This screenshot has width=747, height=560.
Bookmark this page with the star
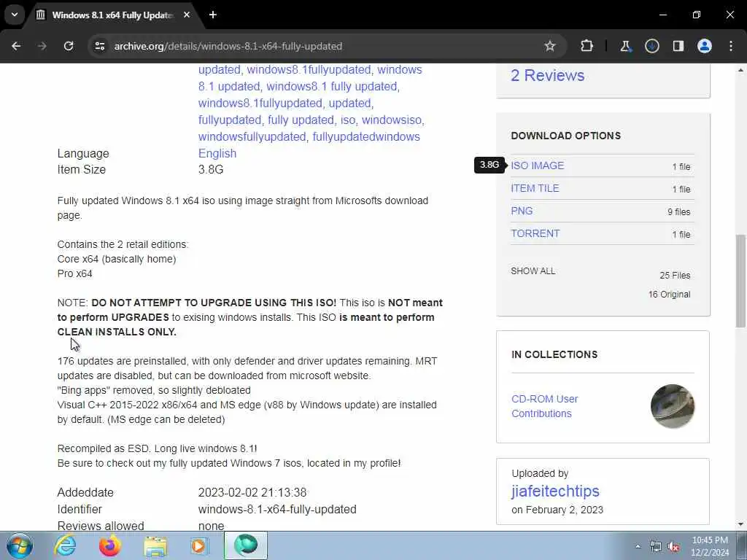click(550, 46)
